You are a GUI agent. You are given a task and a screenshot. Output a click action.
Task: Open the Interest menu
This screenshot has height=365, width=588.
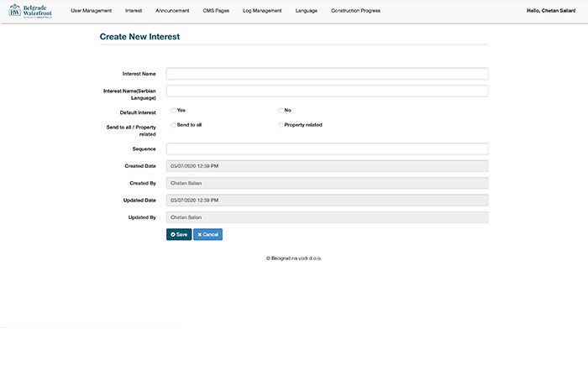pyautogui.click(x=134, y=11)
